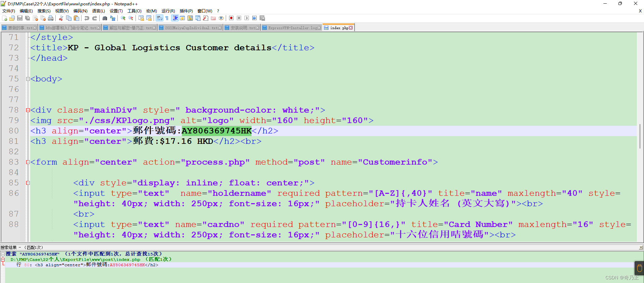The width and height of the screenshot is (644, 283).
Task: Click the New file toolbar icon
Action: coord(4,18)
